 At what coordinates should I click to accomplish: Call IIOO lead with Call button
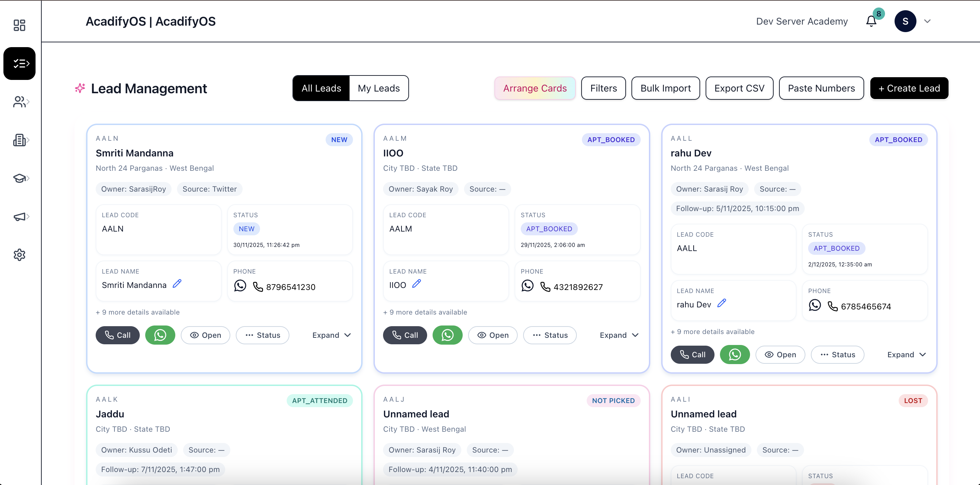coord(405,335)
